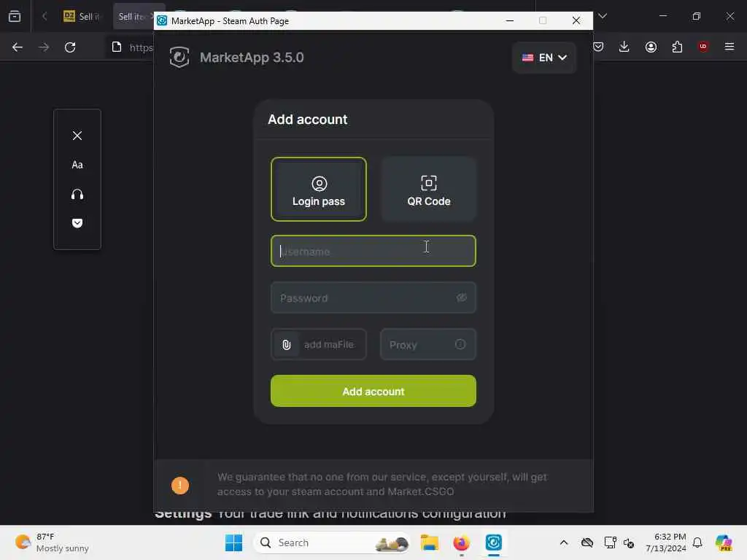Viewport: 747px width, 560px height.
Task: Close the MarketApp Steam Auth window
Action: click(x=576, y=21)
